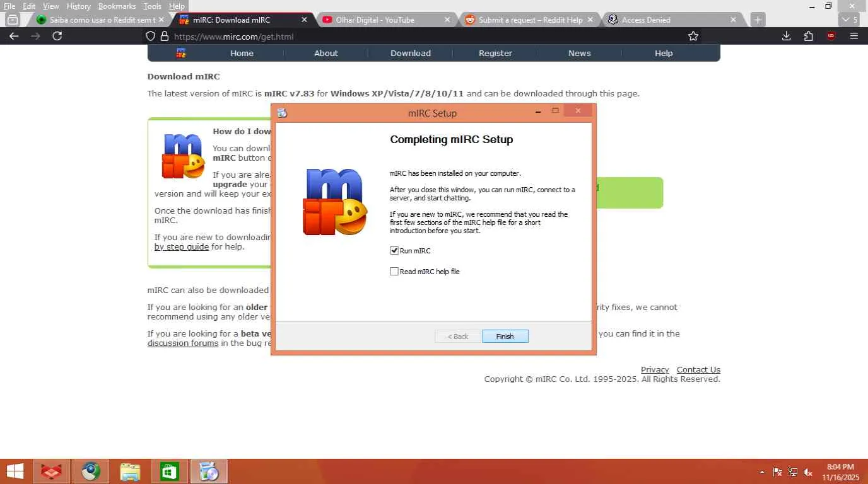Open the network status tray icon
868x484 pixels.
click(793, 471)
